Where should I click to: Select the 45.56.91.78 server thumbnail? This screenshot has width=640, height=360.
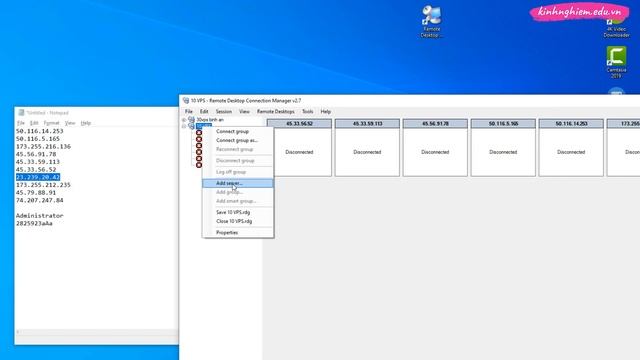click(x=435, y=148)
